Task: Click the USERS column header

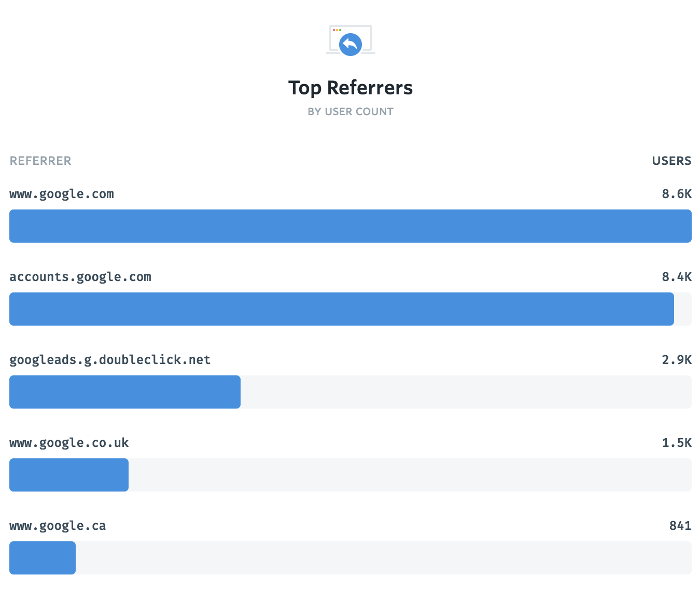Action: (671, 161)
